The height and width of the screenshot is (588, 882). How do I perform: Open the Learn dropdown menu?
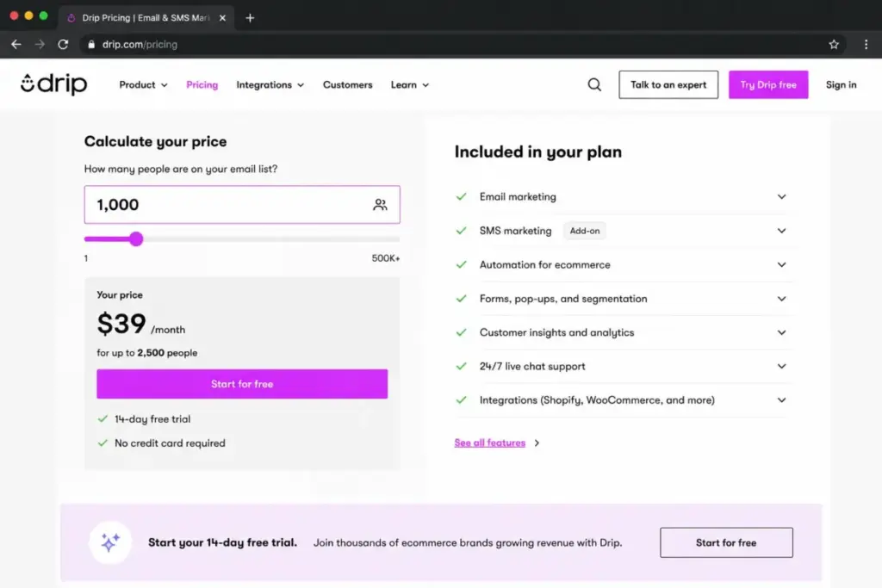click(409, 85)
